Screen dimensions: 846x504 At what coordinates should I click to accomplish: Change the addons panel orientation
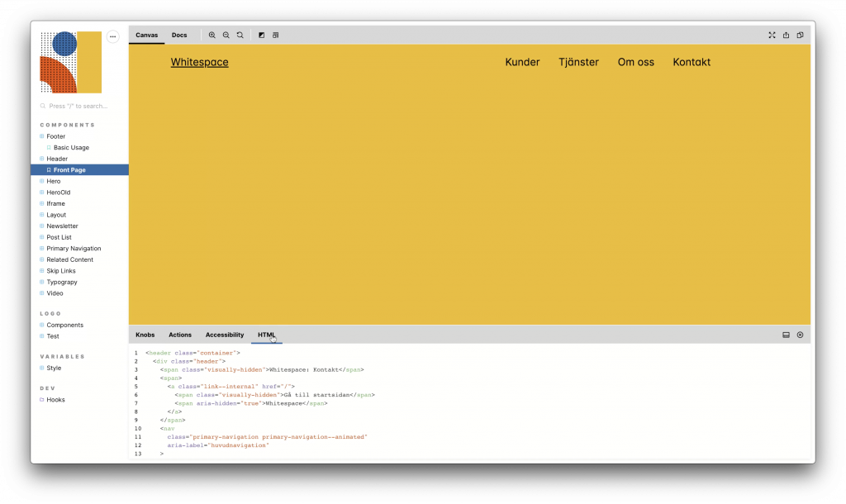coord(786,335)
